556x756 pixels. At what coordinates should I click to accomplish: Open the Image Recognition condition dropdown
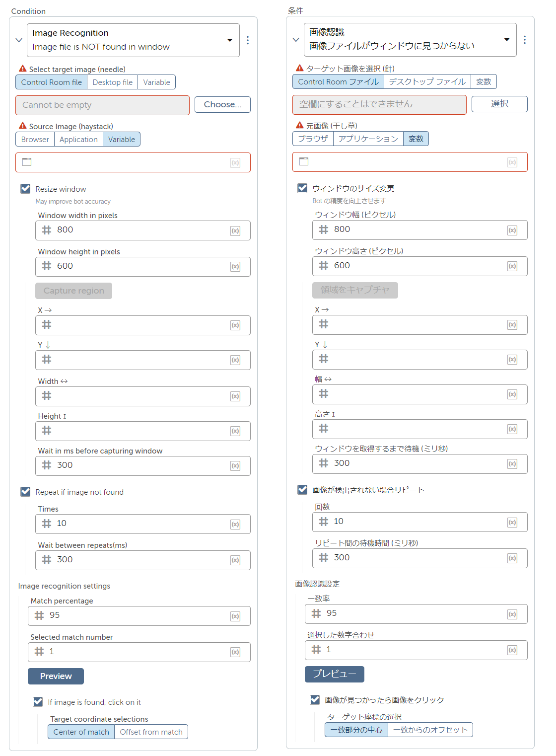point(133,40)
